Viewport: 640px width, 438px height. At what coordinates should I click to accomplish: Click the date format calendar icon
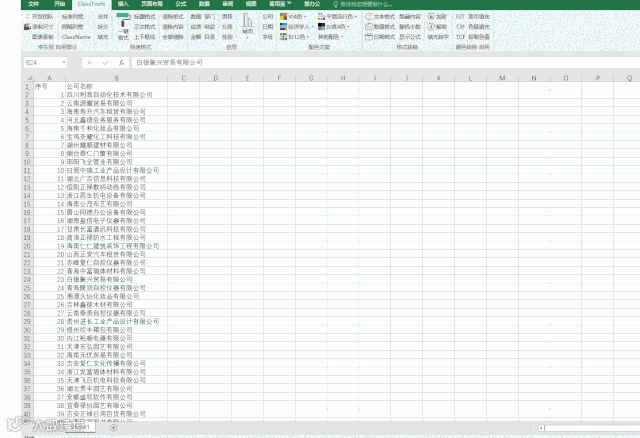[x=369, y=37]
